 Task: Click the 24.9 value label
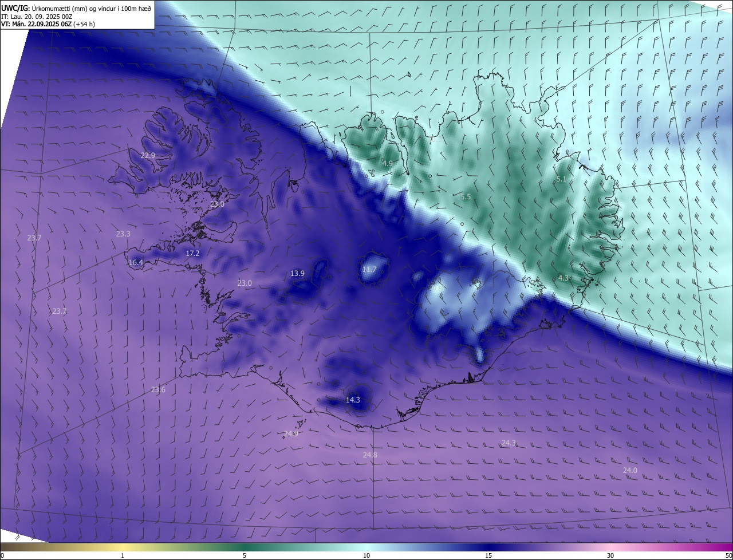point(291,433)
